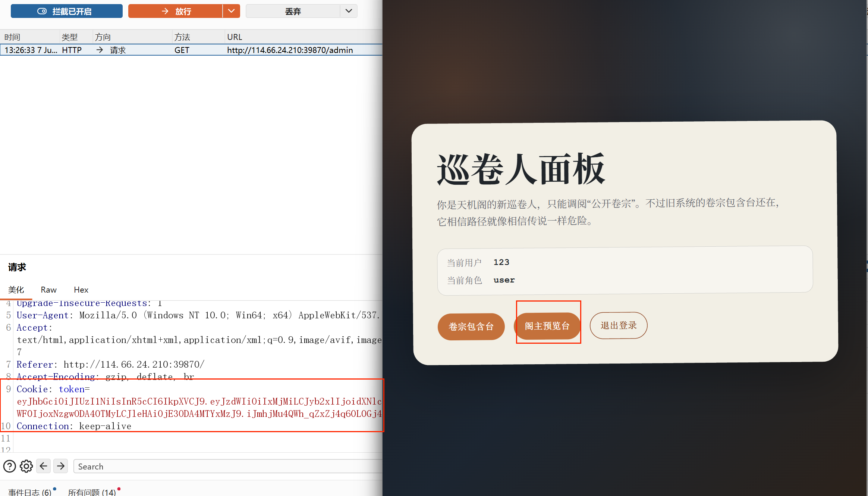Switch to the Raw tab
Viewport: 868px width, 496px height.
(x=48, y=290)
